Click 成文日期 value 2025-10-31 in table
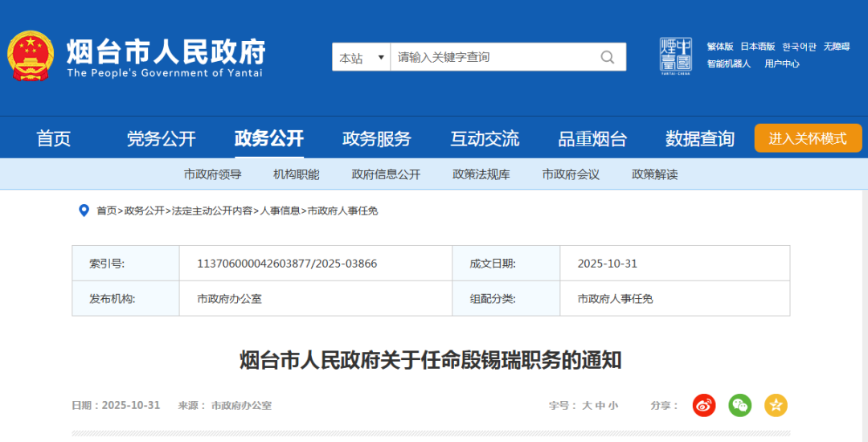Image resolution: width=868 pixels, height=442 pixels. [608, 264]
